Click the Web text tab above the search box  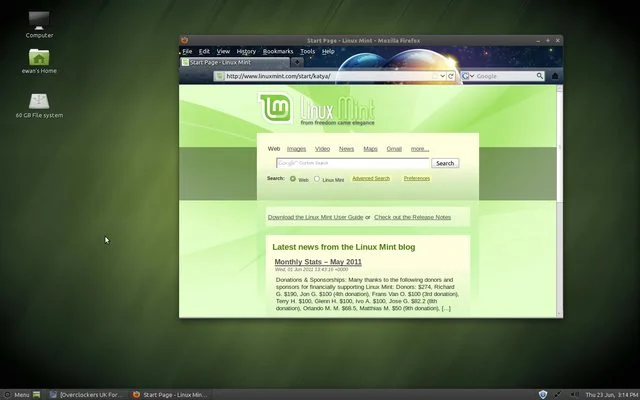274,149
